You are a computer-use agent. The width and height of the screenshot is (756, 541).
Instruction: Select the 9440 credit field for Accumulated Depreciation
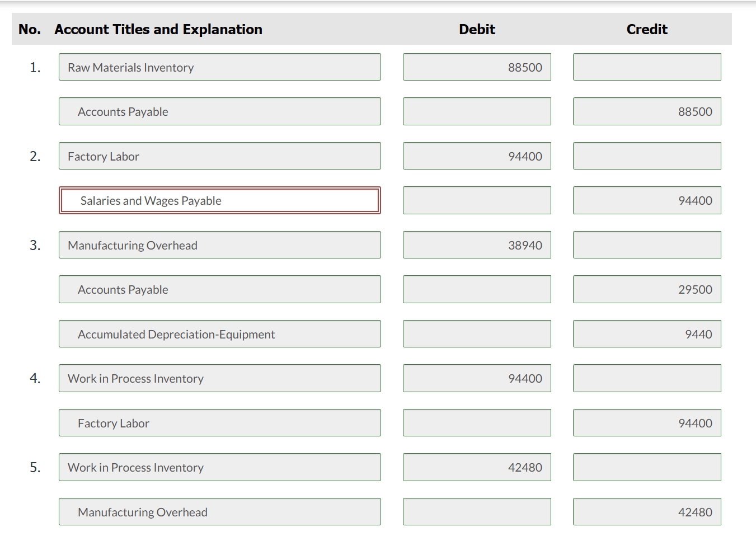(x=647, y=334)
